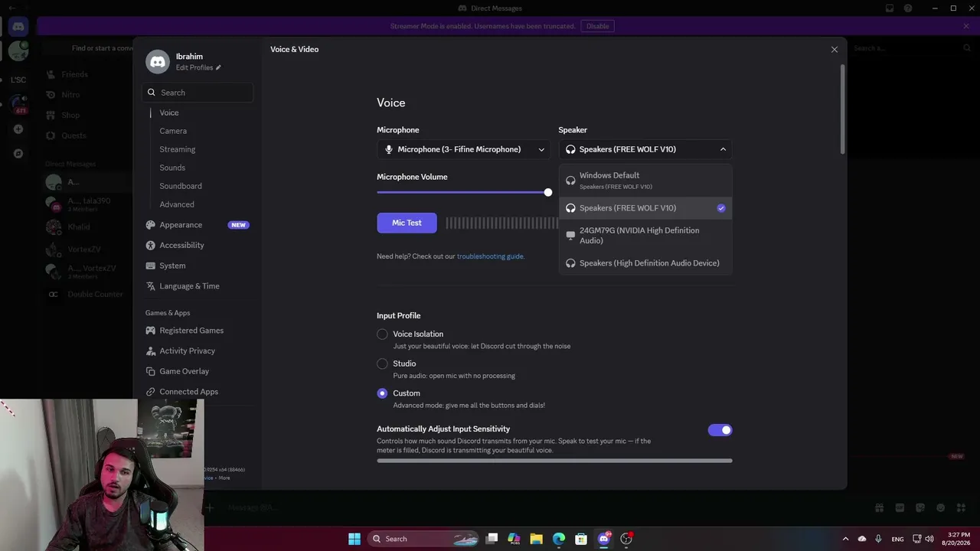The height and width of the screenshot is (551, 980).
Task: Open Activity Privacy via its icon
Action: 151,350
